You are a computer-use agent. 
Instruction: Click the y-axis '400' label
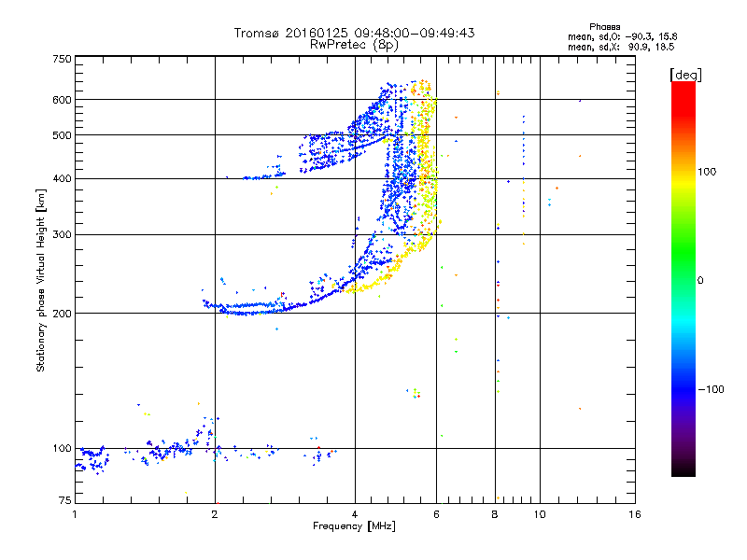pyautogui.click(x=62, y=178)
